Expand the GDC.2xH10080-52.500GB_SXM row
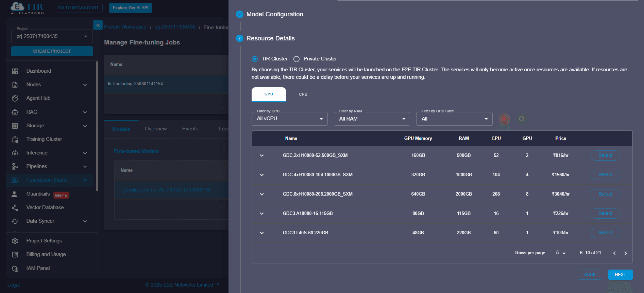The height and width of the screenshot is (293, 644). tap(262, 155)
